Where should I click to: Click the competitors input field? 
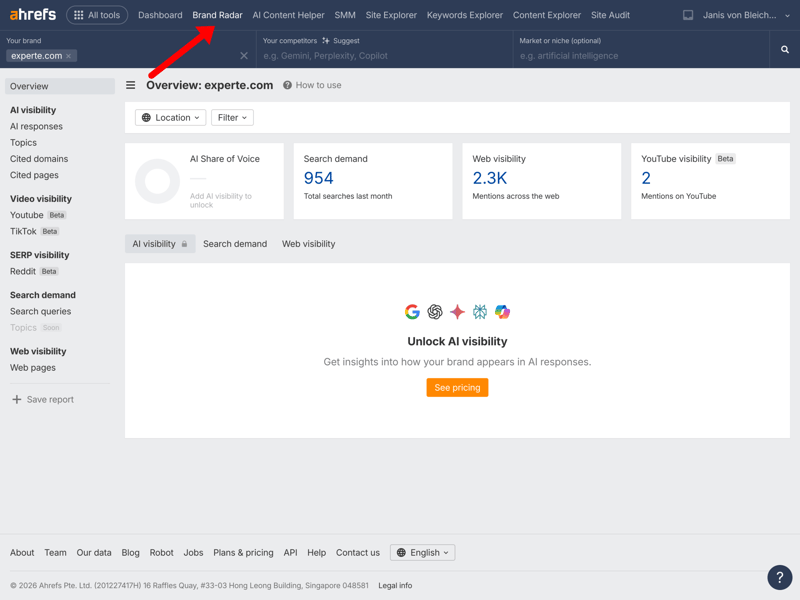pos(385,56)
